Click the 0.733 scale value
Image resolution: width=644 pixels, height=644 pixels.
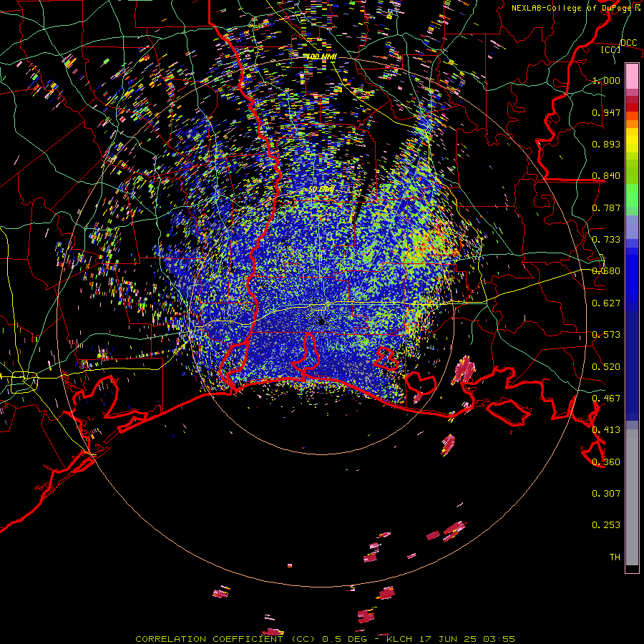pyautogui.click(x=606, y=240)
